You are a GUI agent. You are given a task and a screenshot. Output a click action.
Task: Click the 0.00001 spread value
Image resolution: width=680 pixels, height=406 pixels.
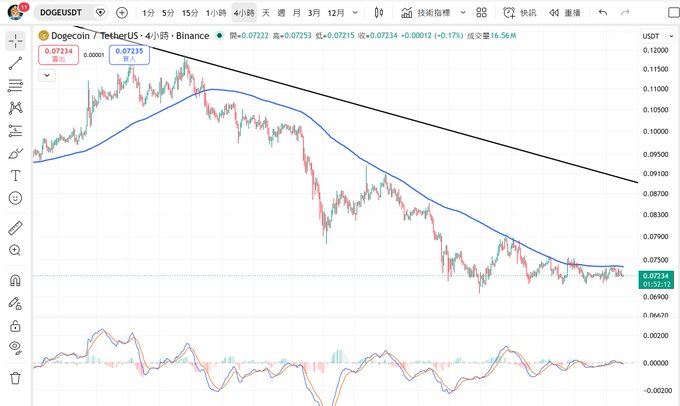[x=94, y=55]
